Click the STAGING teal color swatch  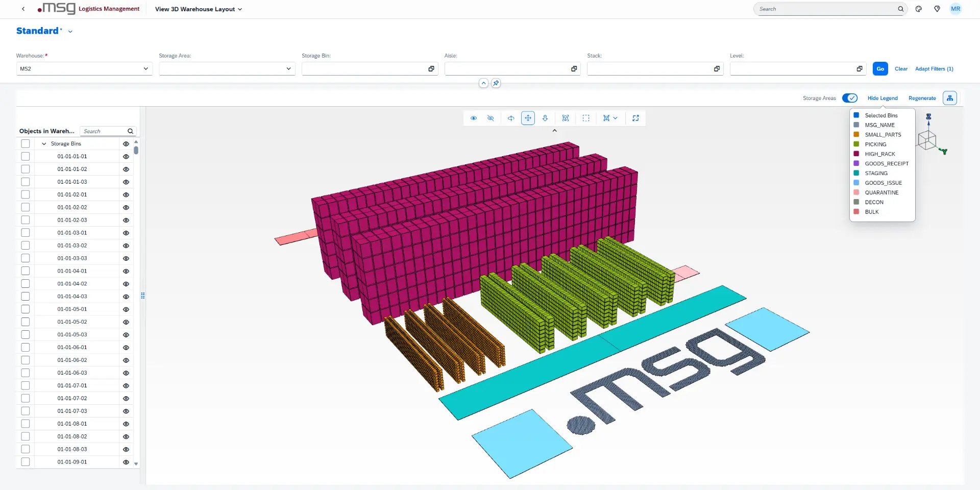pos(856,173)
